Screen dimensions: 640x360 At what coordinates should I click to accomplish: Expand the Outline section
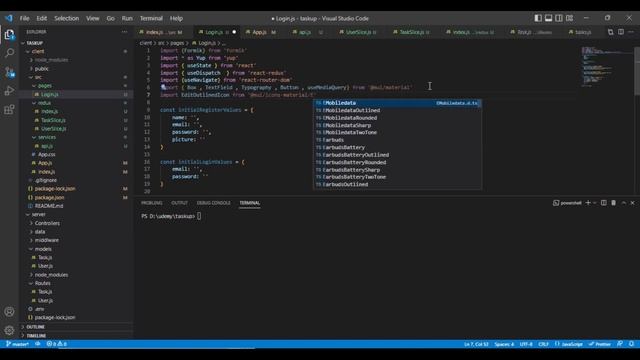(x=76, y=327)
